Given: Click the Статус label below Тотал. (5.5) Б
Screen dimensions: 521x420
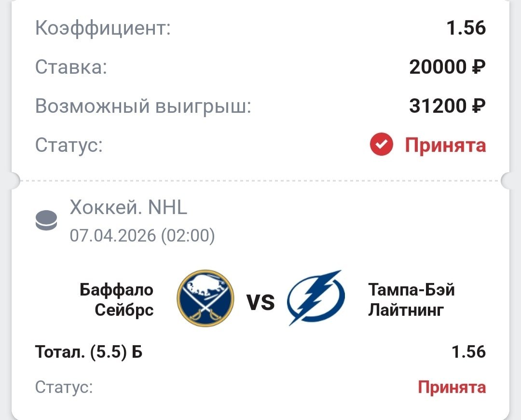Looking at the screenshot, I should click(64, 387).
